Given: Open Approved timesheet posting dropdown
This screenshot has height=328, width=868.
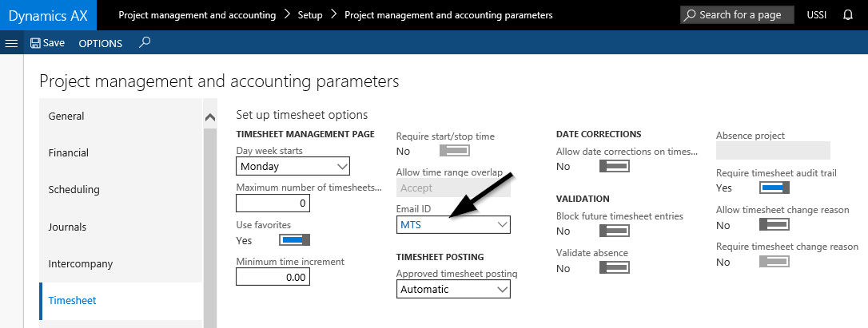Looking at the screenshot, I should pyautogui.click(x=453, y=289).
